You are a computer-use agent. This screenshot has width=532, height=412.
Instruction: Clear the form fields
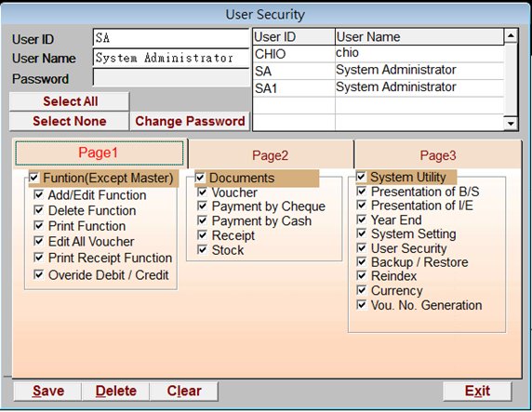184,391
